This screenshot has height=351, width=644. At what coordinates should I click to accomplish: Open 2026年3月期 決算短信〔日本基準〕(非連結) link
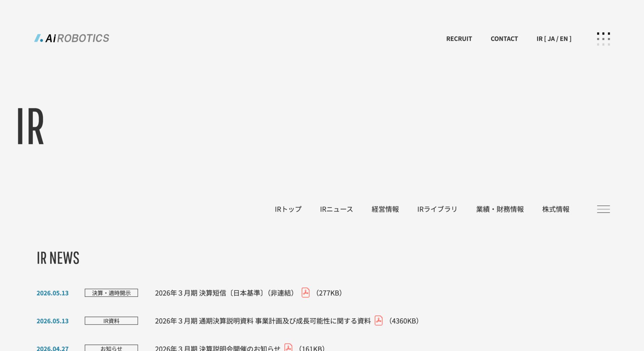225,293
